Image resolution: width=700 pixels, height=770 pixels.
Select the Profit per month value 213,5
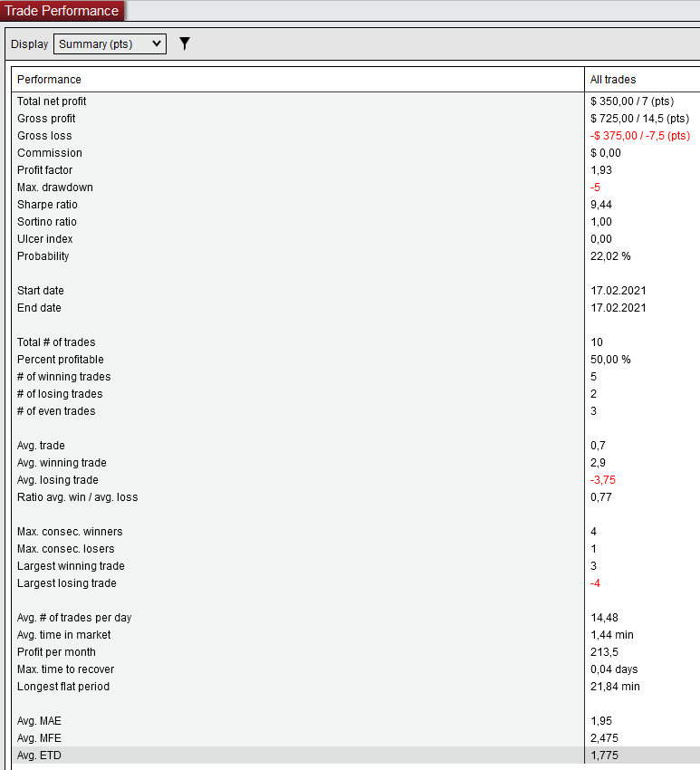(604, 651)
